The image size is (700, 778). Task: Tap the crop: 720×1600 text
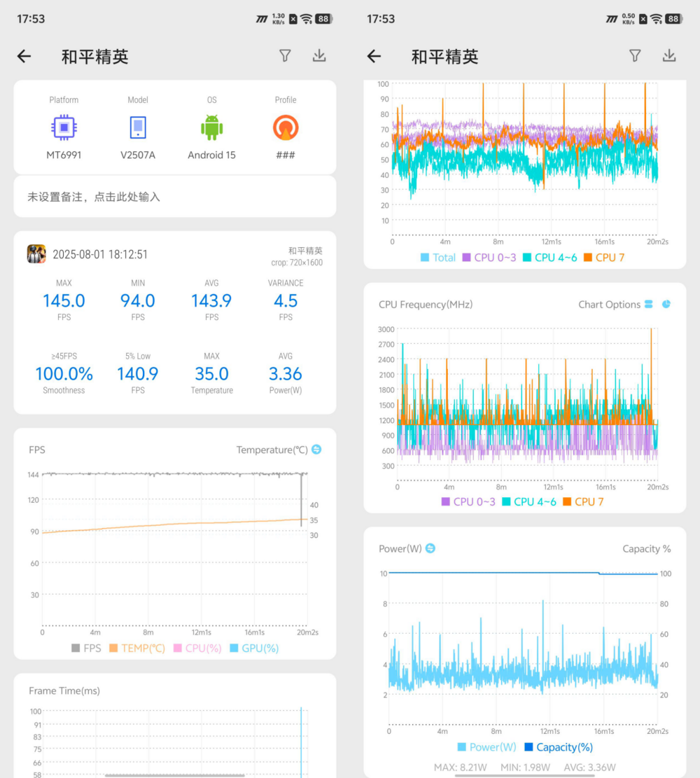coord(297,263)
